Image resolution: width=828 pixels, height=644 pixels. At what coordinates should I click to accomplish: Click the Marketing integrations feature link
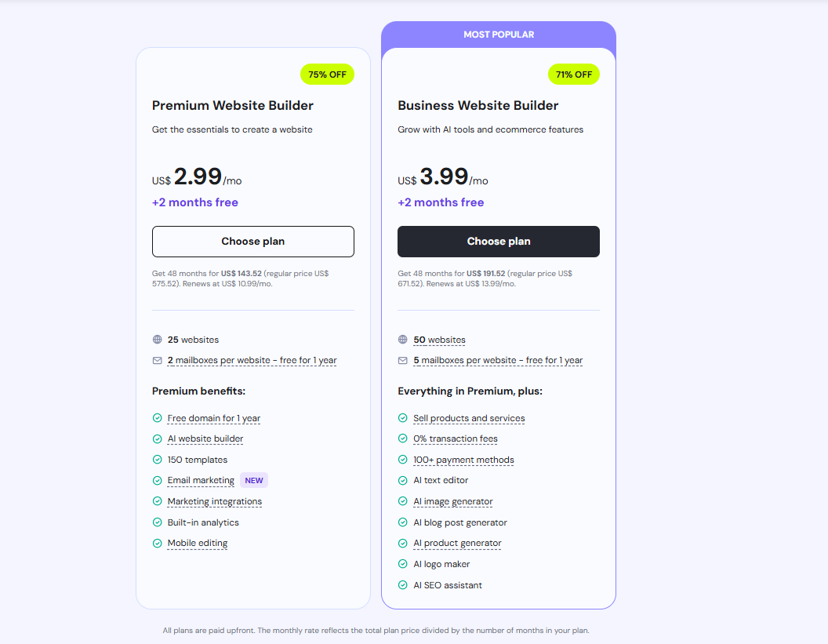[215, 501]
